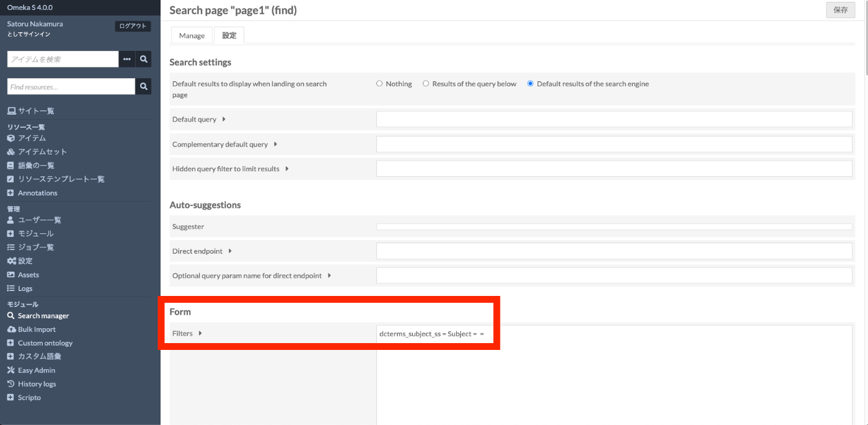Click Satoru Nakamura user link
The width and height of the screenshot is (868, 425).
35,24
